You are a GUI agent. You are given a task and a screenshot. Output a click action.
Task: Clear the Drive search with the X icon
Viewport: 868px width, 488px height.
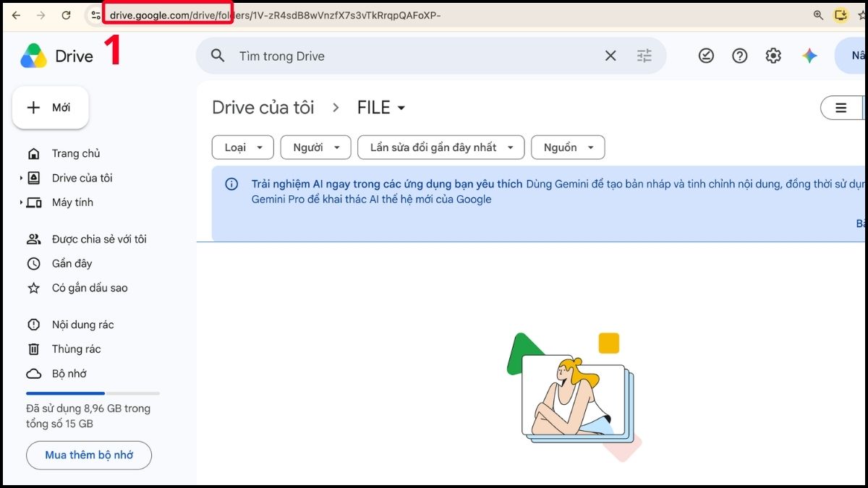tap(610, 56)
